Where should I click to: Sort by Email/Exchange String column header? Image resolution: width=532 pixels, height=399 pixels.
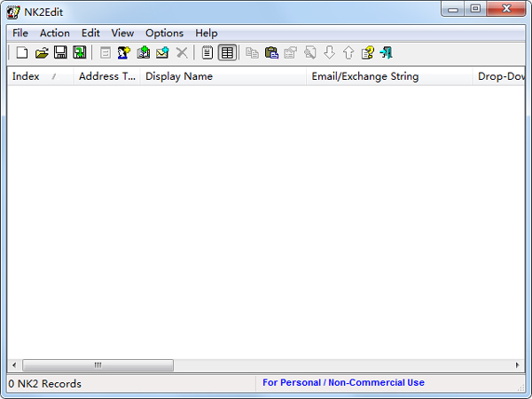[x=389, y=76]
